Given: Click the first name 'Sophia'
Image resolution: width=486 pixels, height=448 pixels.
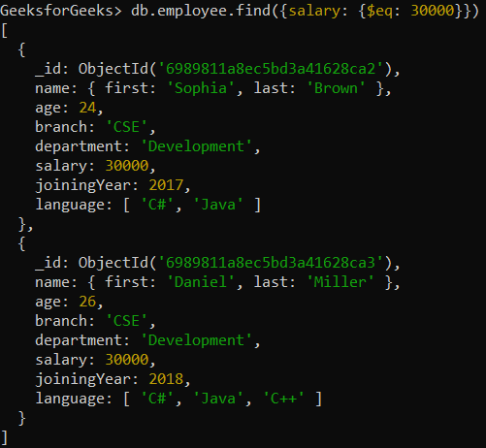Looking at the screenshot, I should click(201, 88).
